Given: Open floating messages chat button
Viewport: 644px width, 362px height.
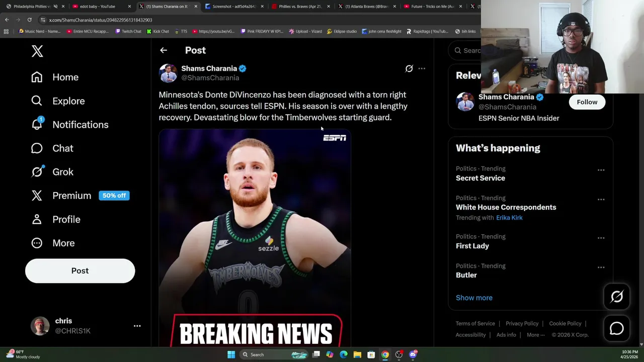Looking at the screenshot, I should [617, 328].
